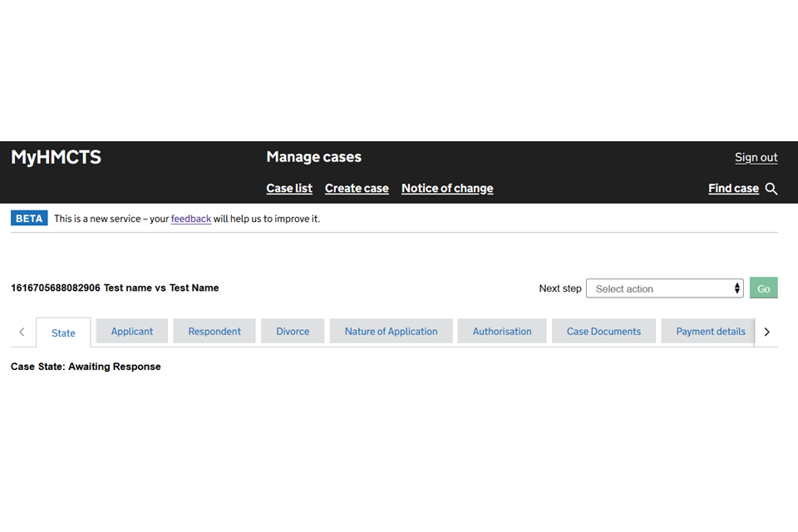Open the Respondent tab
Viewport: 798px width, 532px height.
pos(214,331)
